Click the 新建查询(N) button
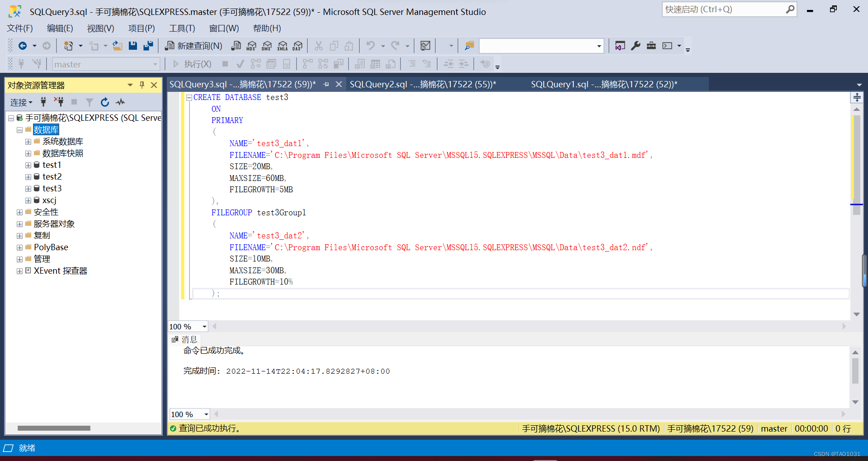 point(193,46)
